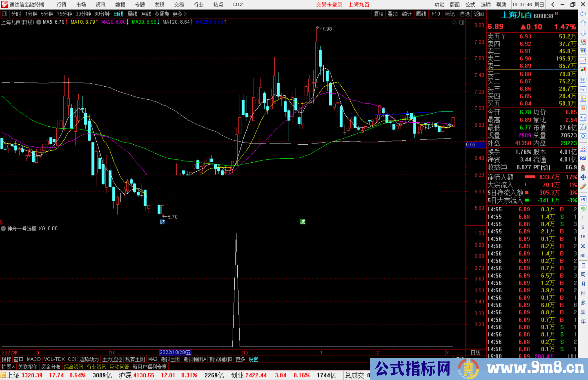Click the RSI indicator sidebar icon
The width and height of the screenshot is (588, 380).
(583, 158)
